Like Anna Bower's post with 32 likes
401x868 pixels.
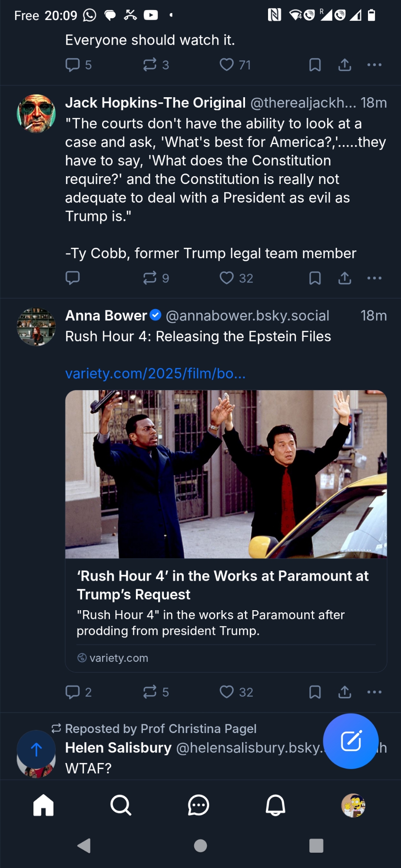(x=227, y=692)
